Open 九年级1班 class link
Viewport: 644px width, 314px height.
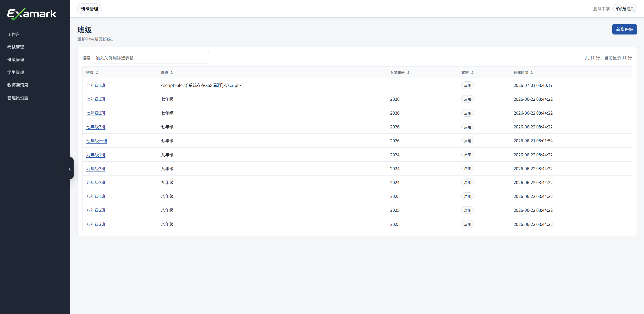(x=96, y=155)
